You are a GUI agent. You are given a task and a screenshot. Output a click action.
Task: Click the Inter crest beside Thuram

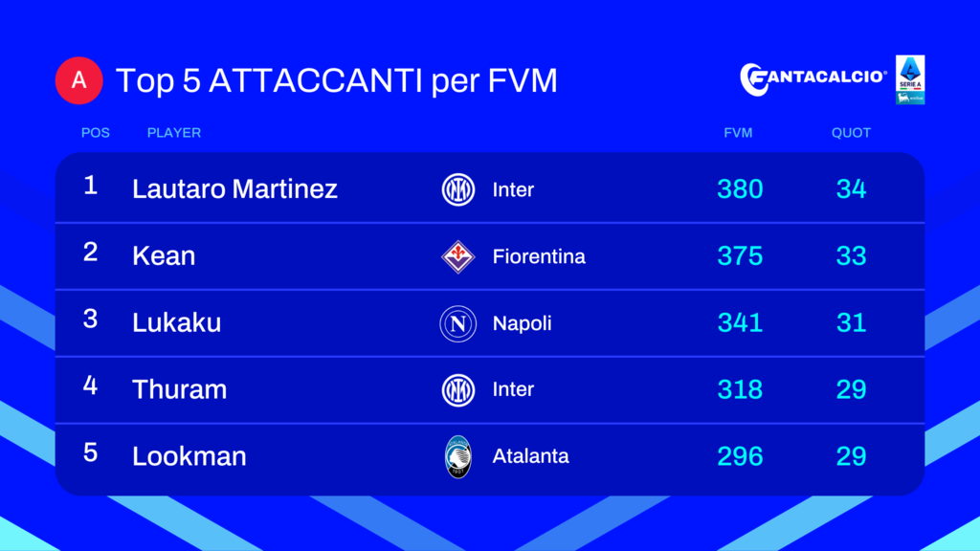click(458, 390)
